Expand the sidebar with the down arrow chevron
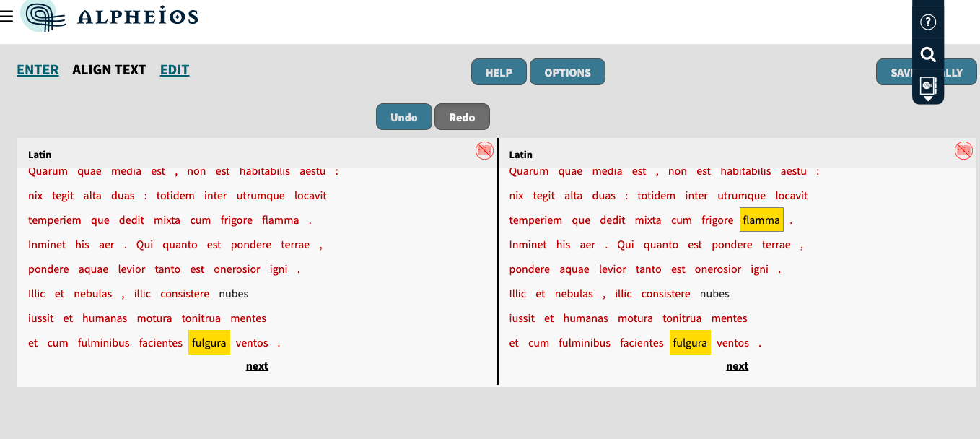Screen dimensions: 980x439 [x=928, y=100]
